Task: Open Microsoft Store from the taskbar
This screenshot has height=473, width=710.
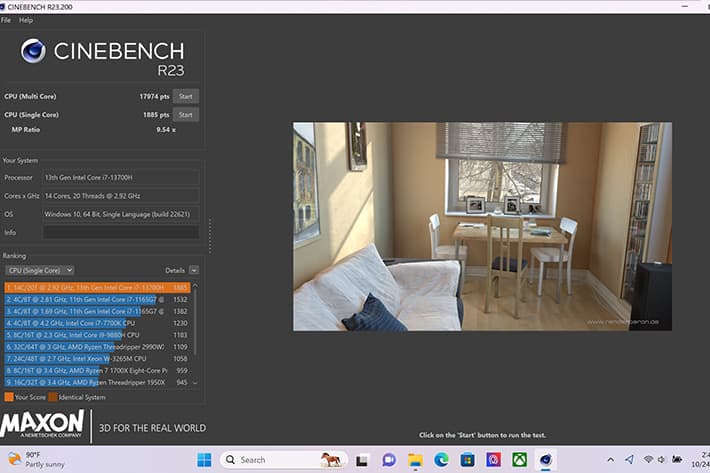Action: [467, 460]
